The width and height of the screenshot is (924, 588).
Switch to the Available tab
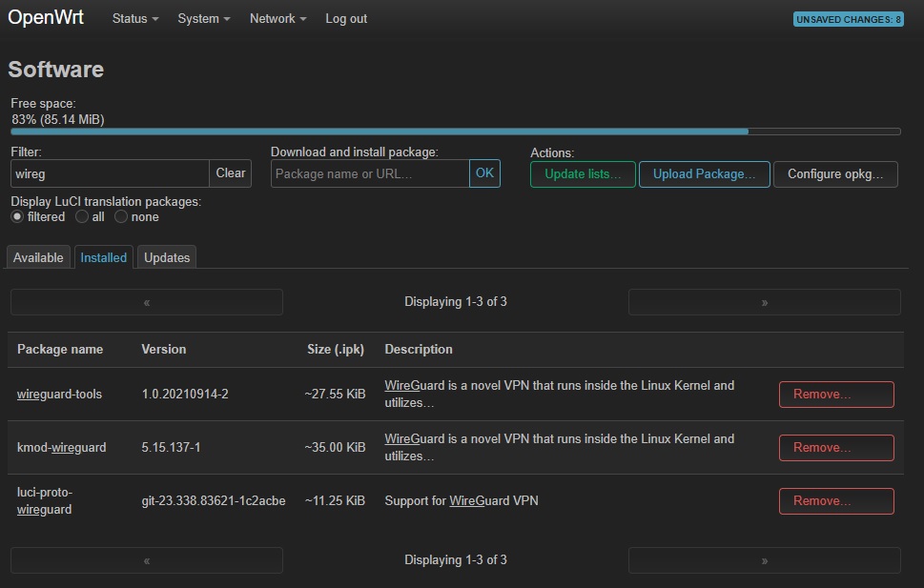[38, 257]
